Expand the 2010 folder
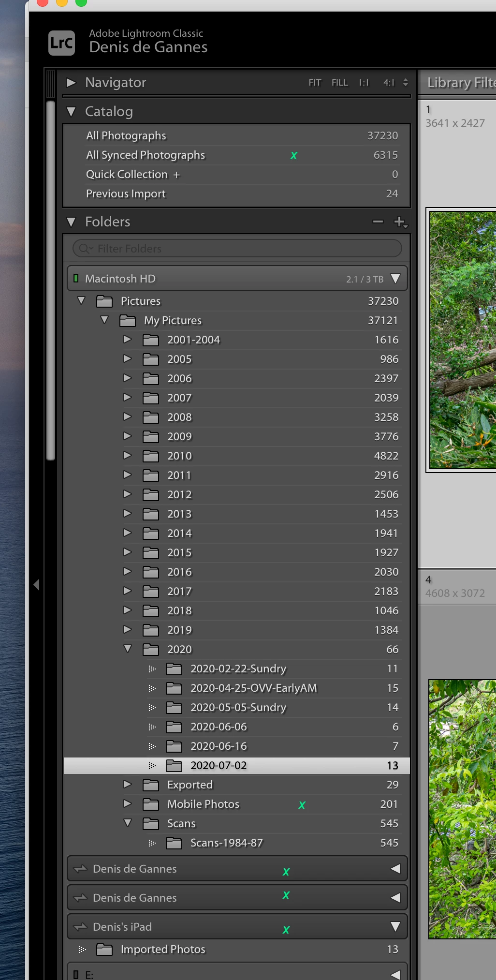Screen dimensions: 496x980 pos(127,456)
